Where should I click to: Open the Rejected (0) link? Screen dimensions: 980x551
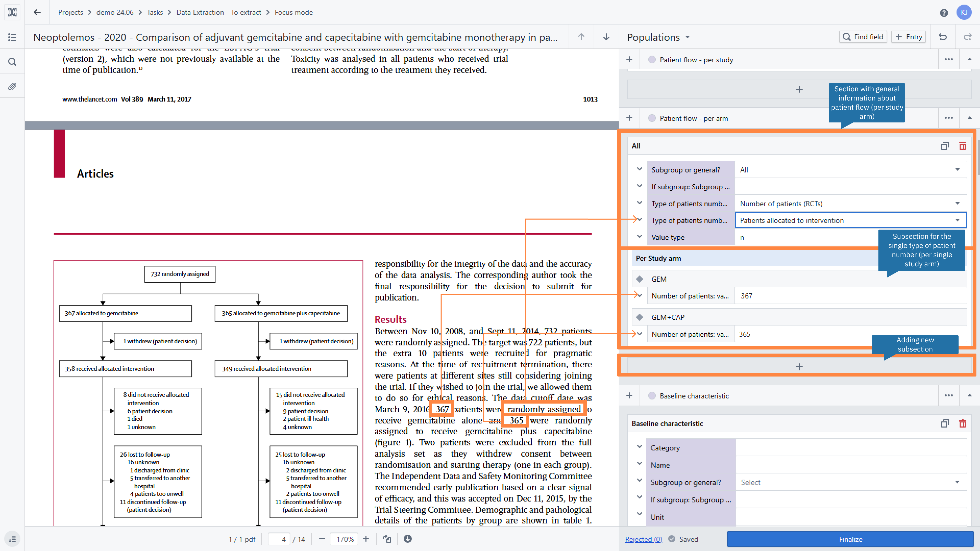(643, 539)
